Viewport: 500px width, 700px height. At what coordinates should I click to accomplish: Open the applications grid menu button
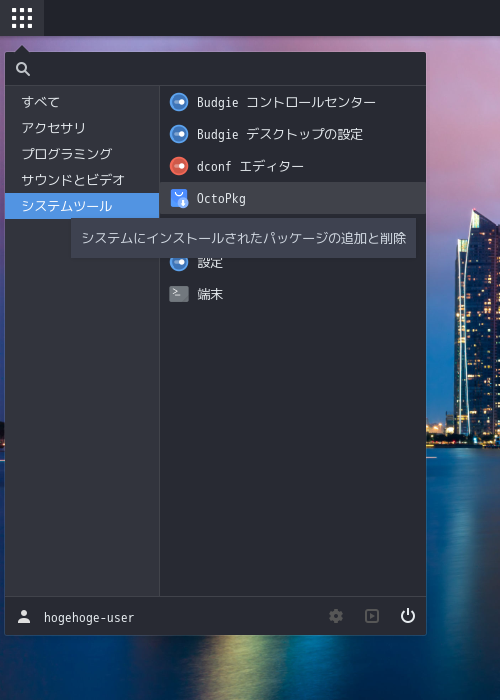[x=22, y=18]
